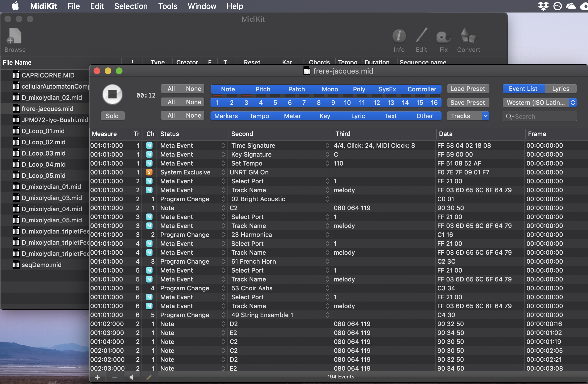Toggle the Controller event filter
Viewport: 588px width, 384px height.
coord(422,89)
